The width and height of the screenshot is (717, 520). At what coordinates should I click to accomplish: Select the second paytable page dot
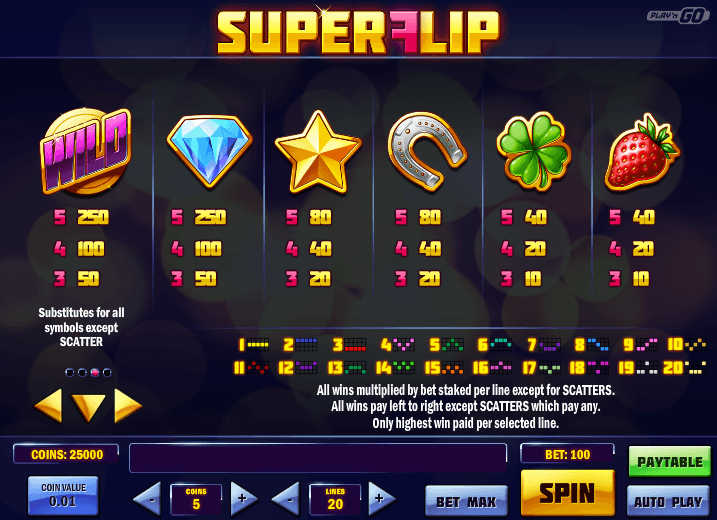[x=82, y=372]
